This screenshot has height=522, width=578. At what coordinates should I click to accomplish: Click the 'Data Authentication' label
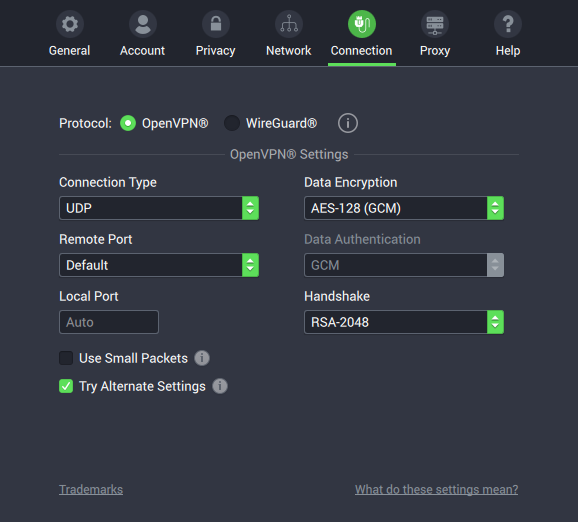[362, 239]
